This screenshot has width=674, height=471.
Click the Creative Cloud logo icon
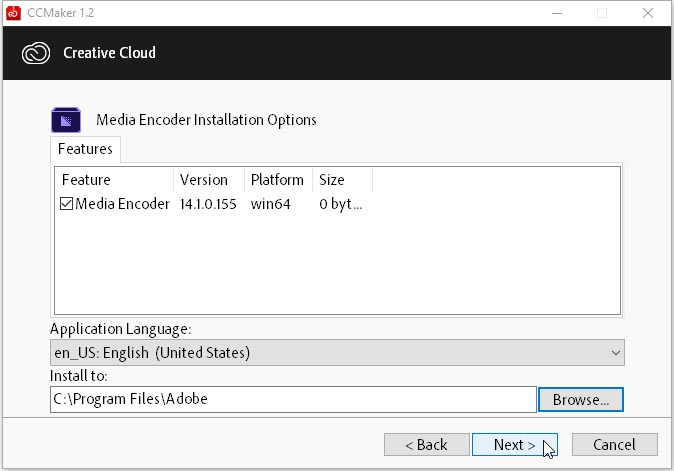(36, 53)
